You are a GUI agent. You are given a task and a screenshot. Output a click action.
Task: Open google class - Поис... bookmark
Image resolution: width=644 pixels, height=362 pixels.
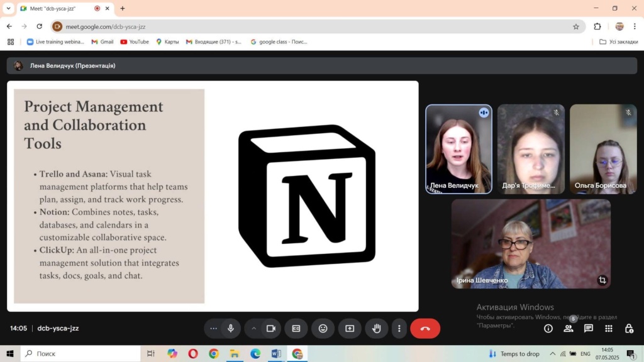pyautogui.click(x=279, y=42)
